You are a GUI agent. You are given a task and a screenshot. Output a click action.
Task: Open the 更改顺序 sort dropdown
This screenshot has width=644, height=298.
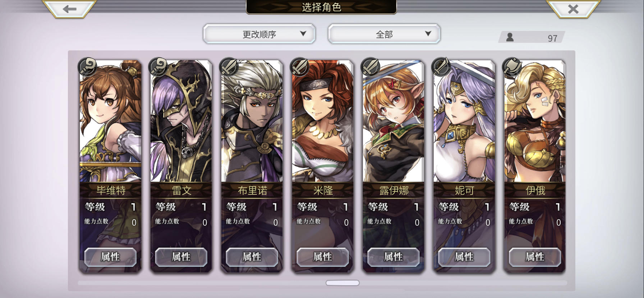(259, 34)
